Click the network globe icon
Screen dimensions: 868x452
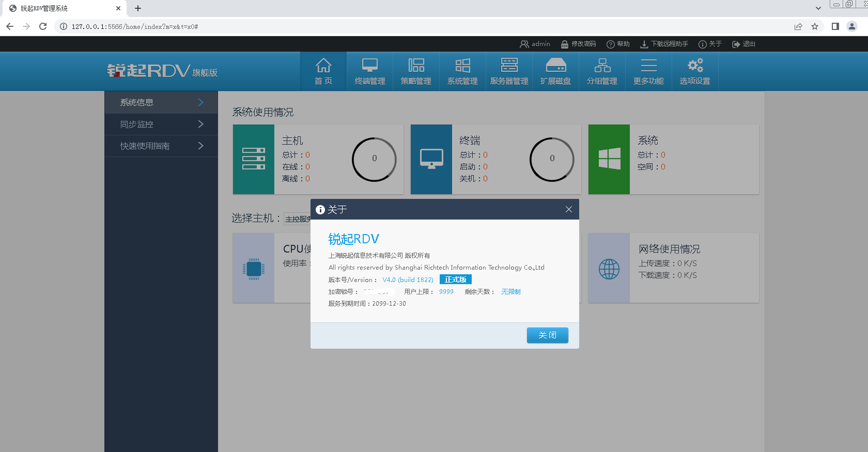coord(609,269)
